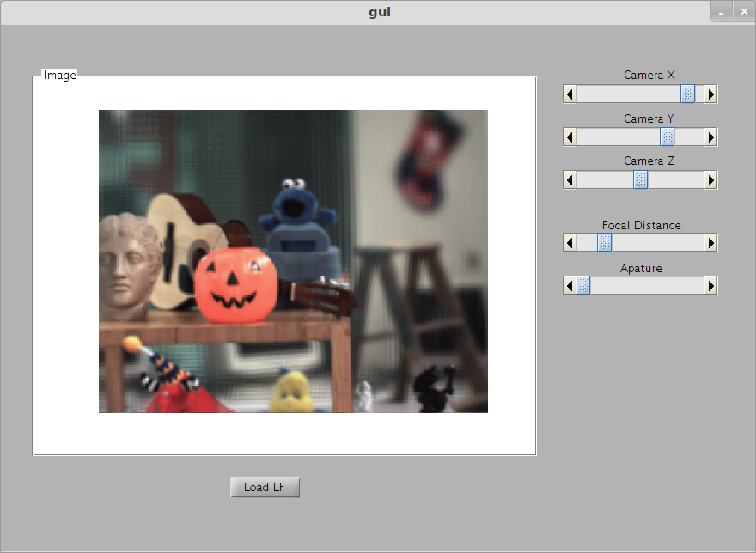Click the Camera X right arrow
The image size is (756, 553).
710,94
